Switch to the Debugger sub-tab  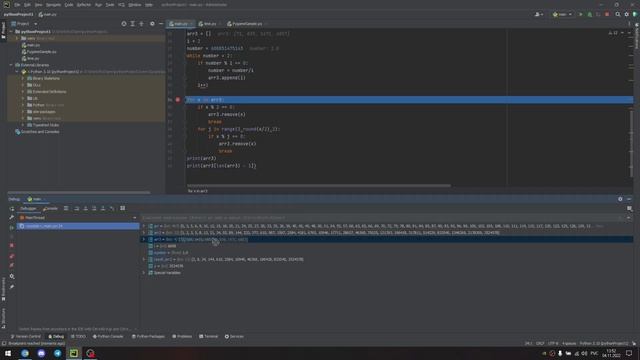pos(28,209)
